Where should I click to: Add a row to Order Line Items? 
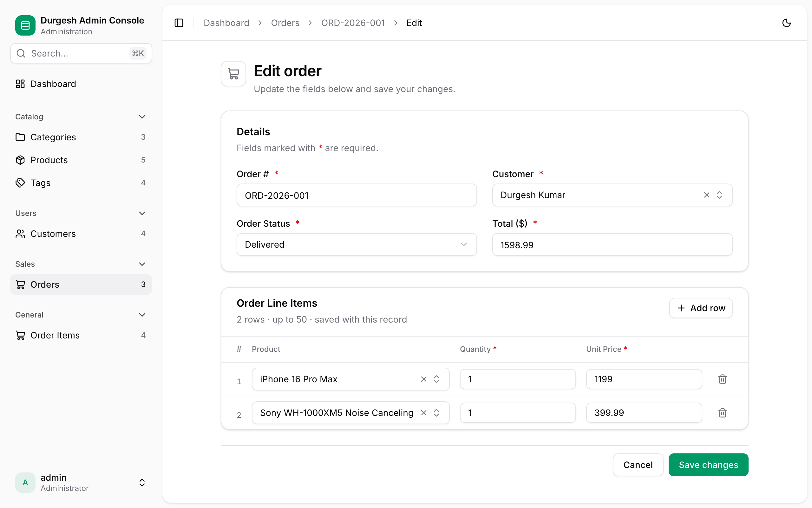coord(701,308)
